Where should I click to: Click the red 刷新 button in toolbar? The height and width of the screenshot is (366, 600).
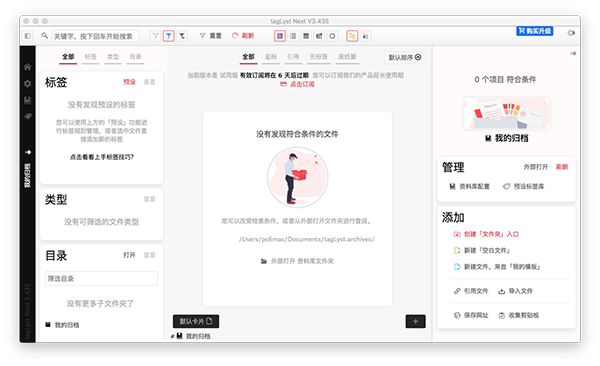click(x=243, y=36)
